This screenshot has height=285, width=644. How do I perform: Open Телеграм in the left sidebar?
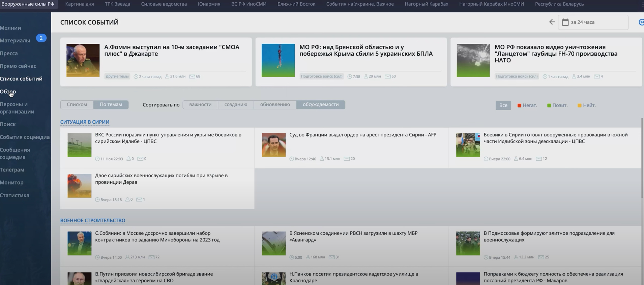(12, 170)
